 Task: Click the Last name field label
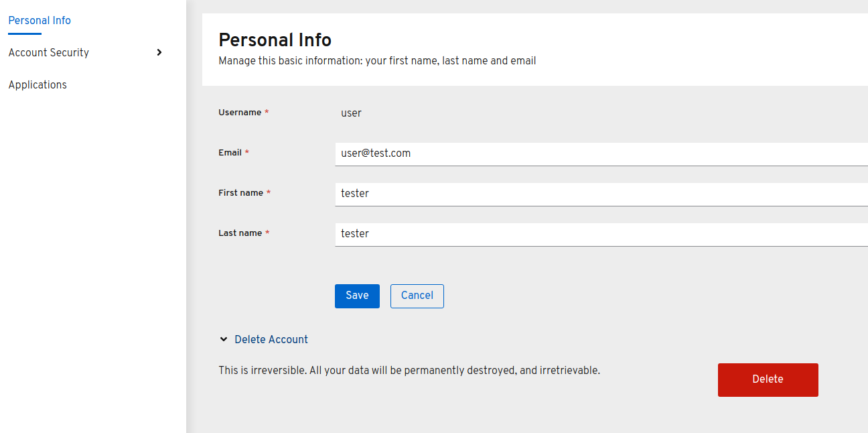pyautogui.click(x=240, y=233)
